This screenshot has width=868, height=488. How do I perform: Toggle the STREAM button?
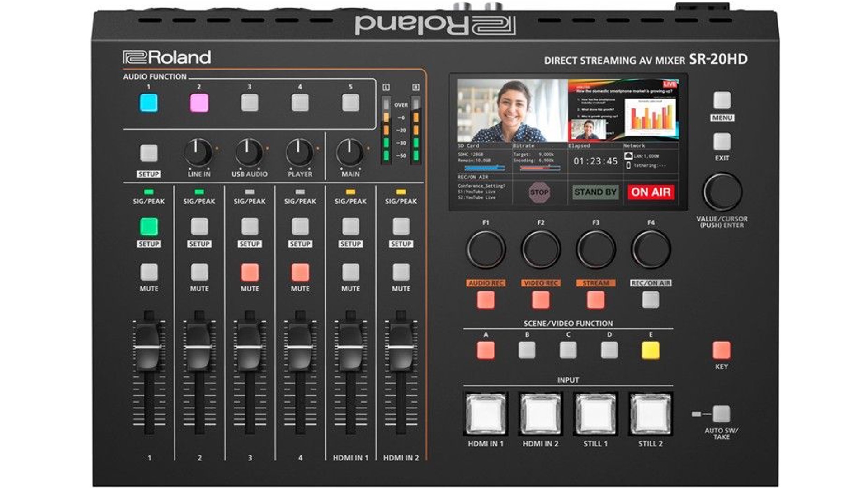click(x=595, y=300)
